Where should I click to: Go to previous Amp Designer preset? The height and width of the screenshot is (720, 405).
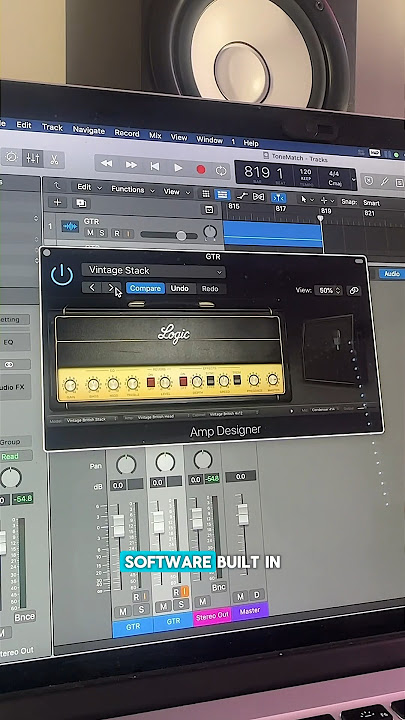[92, 288]
